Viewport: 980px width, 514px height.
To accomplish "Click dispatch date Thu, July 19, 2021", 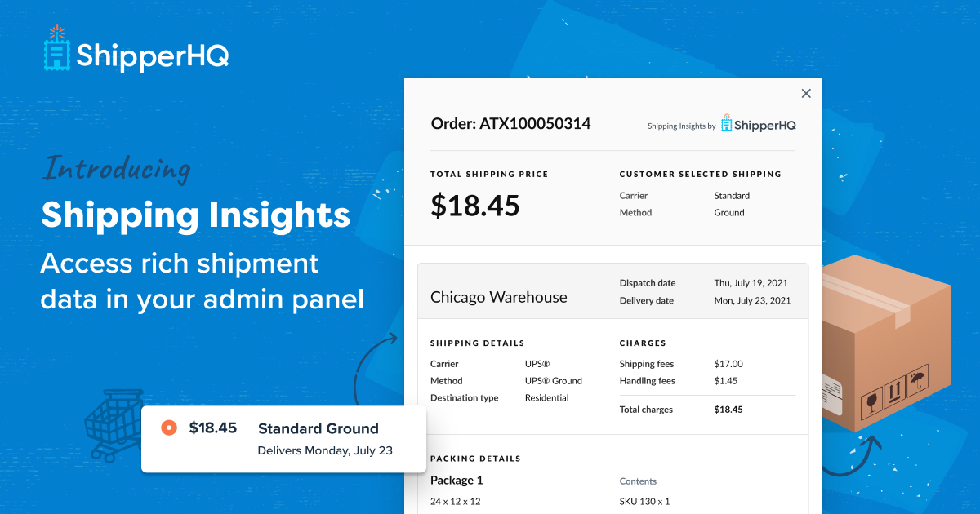I will 752,283.
